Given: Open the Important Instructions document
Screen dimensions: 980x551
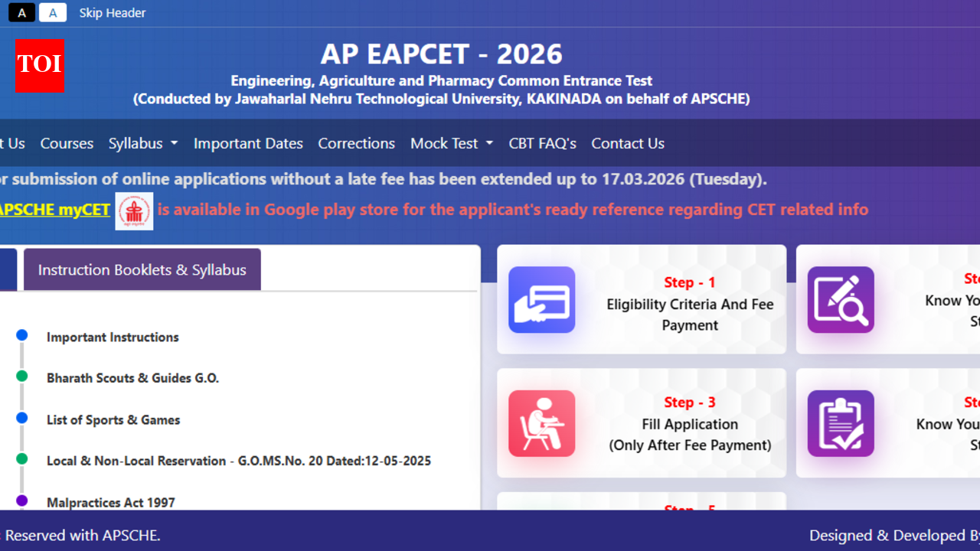Looking at the screenshot, I should pos(113,337).
